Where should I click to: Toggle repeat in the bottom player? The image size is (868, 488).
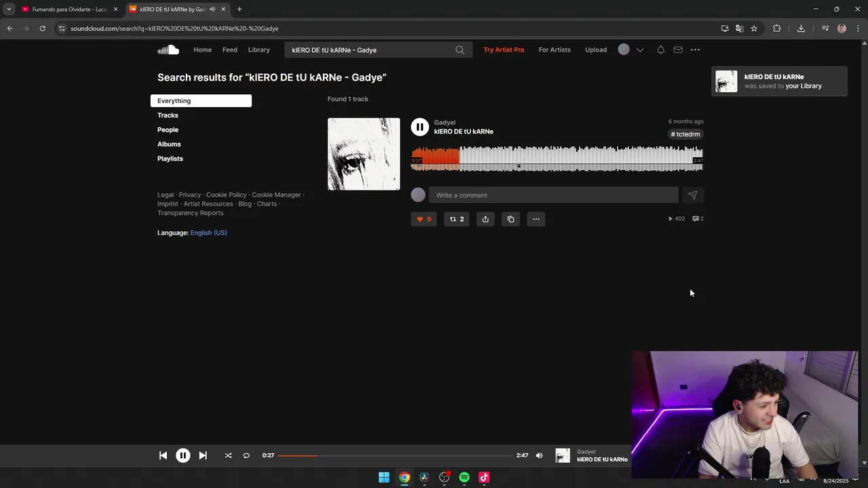coord(246,455)
